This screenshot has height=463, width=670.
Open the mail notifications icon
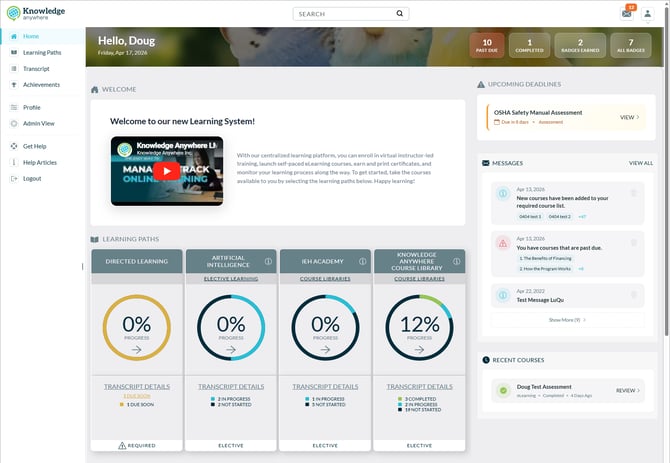(x=626, y=14)
